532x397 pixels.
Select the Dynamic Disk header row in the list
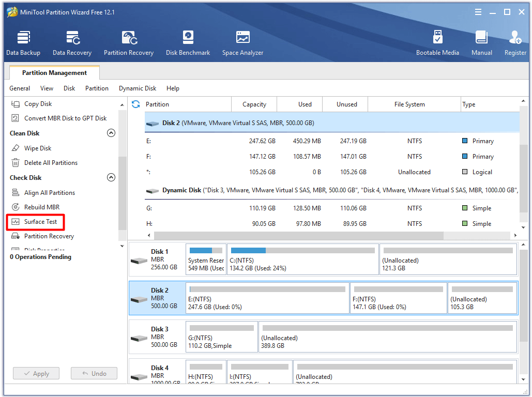tap(332, 190)
